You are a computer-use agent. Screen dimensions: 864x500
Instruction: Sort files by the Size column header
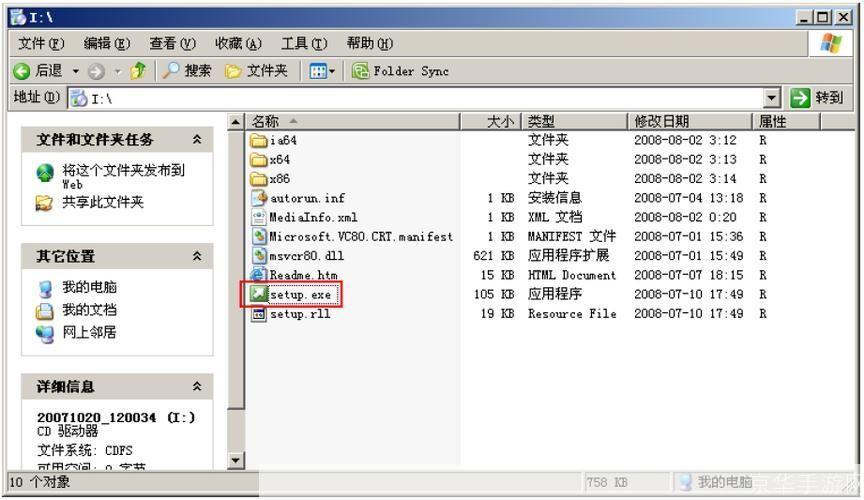[x=490, y=121]
